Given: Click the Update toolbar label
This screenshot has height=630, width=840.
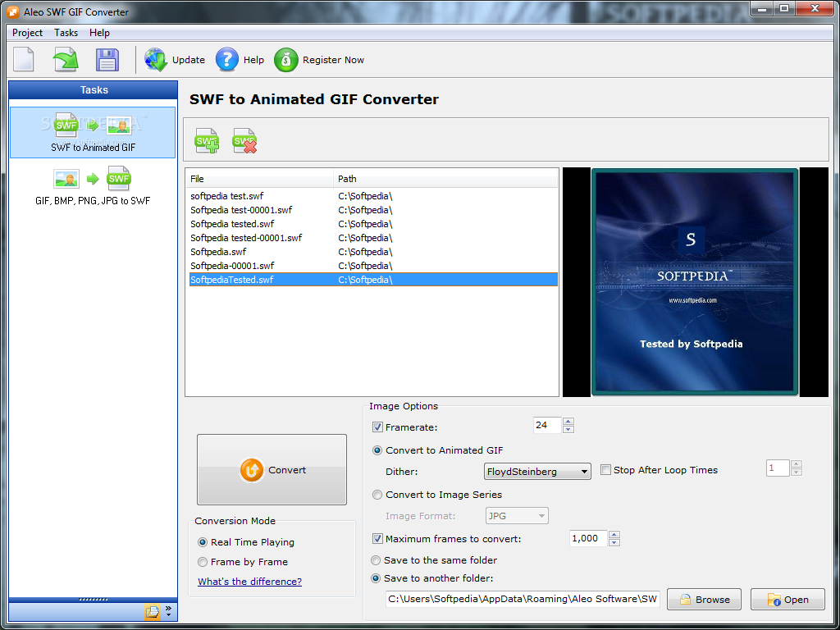Looking at the screenshot, I should pyautogui.click(x=189, y=60).
